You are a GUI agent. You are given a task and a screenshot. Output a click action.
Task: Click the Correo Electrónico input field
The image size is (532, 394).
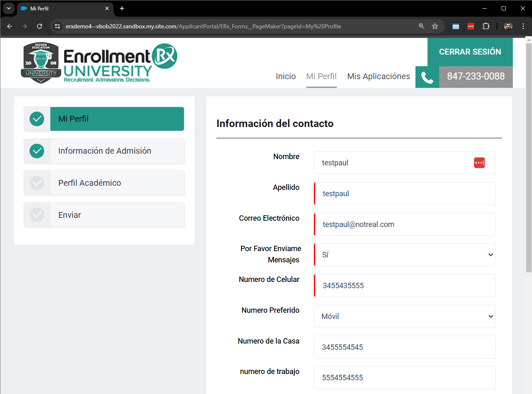coord(405,224)
